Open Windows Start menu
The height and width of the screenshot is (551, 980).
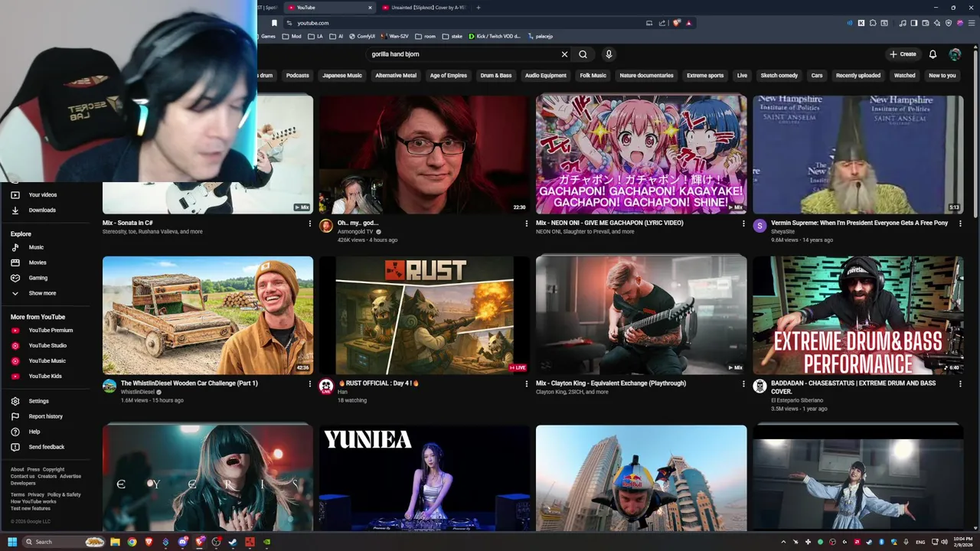click(x=12, y=542)
